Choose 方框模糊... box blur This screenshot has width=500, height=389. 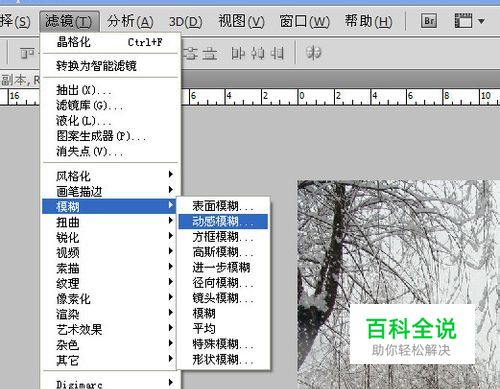tap(223, 237)
